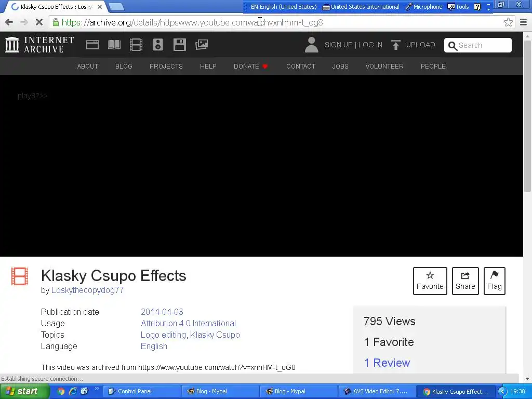This screenshot has width=532, height=399.
Task: Open the VOLUNTEER menu item
Action: pos(384,66)
